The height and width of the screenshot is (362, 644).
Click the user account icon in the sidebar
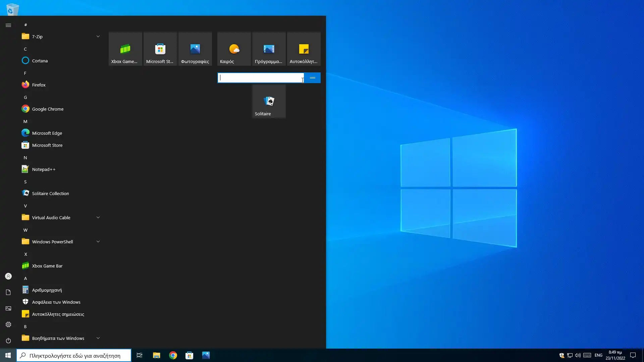pos(8,276)
